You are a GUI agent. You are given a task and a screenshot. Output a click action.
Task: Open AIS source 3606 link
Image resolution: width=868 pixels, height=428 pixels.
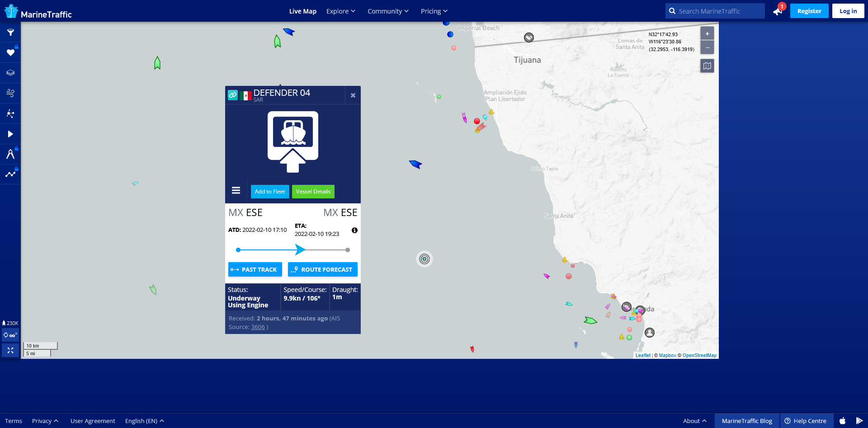pyautogui.click(x=258, y=327)
